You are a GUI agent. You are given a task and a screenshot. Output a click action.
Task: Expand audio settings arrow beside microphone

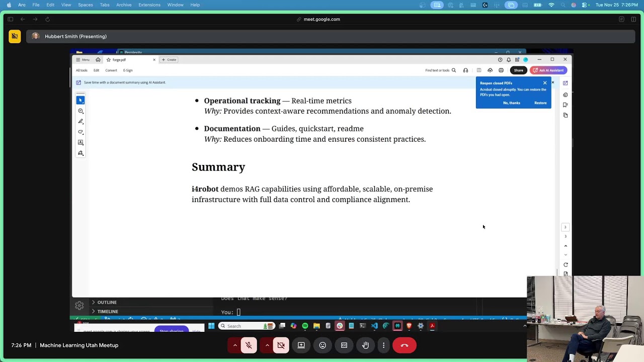point(235,345)
